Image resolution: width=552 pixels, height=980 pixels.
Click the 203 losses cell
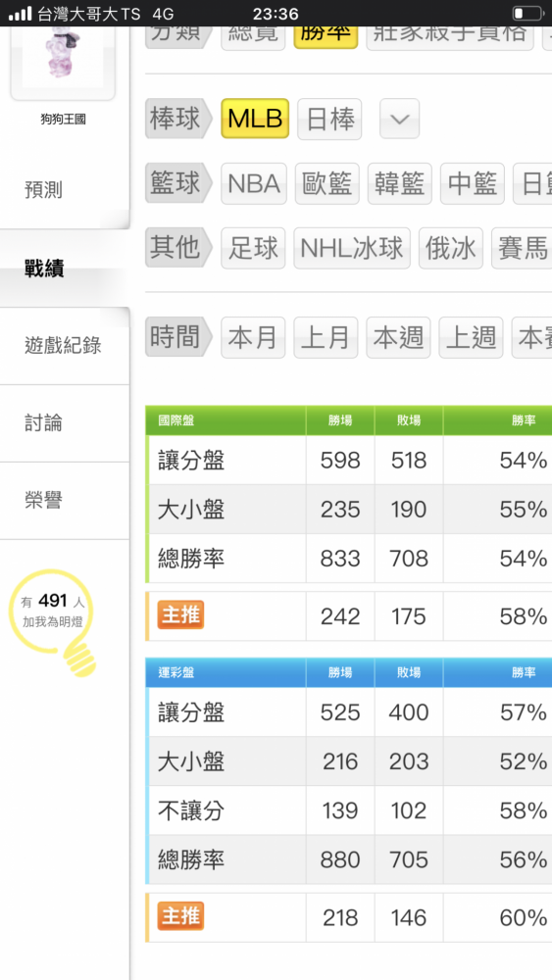409,761
